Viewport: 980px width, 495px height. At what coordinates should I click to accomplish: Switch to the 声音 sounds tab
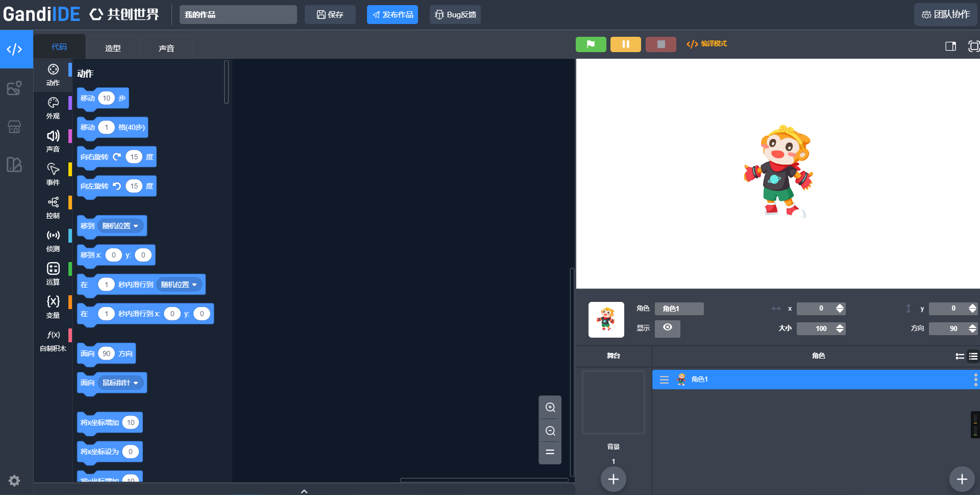pyautogui.click(x=166, y=48)
